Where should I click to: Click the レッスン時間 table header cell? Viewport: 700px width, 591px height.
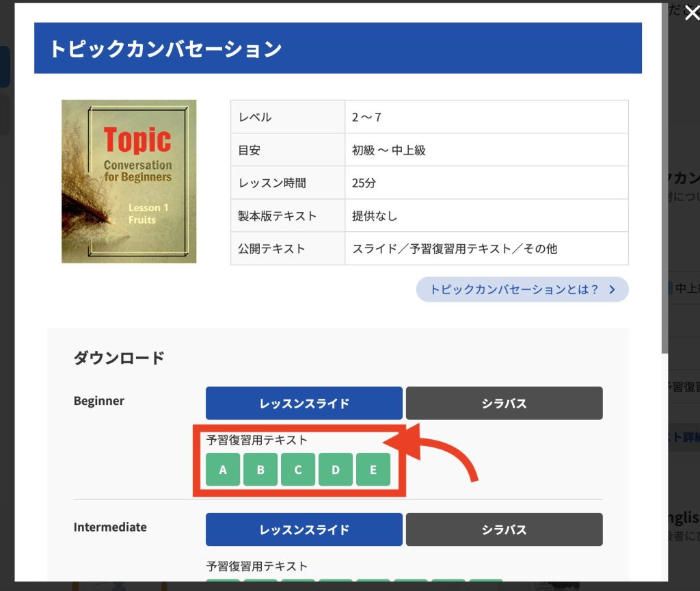pos(288,183)
